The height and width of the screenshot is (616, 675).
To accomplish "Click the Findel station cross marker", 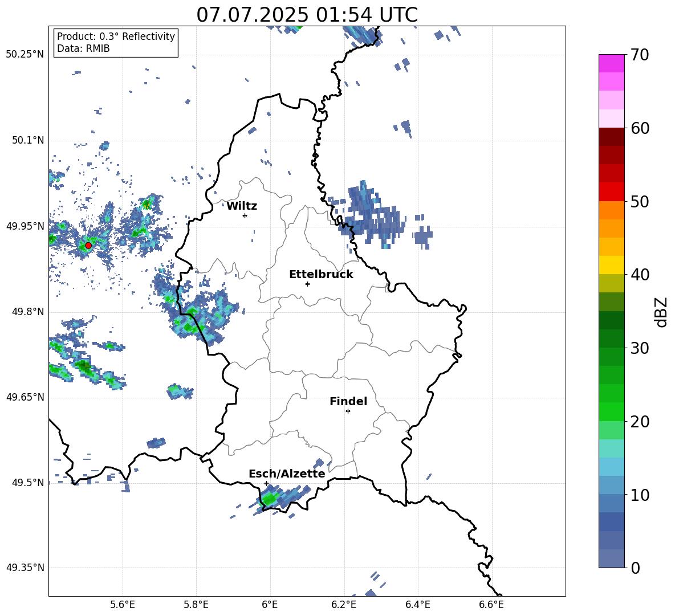I will pyautogui.click(x=348, y=411).
